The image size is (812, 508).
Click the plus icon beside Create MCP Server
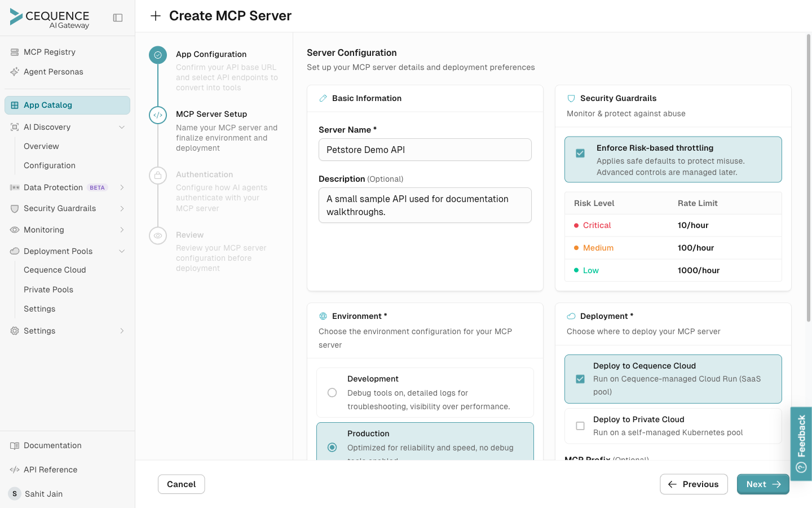pyautogui.click(x=156, y=16)
